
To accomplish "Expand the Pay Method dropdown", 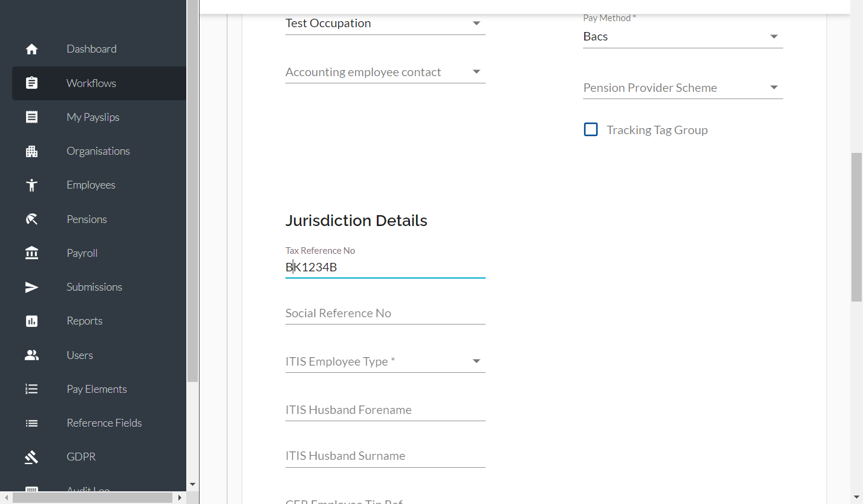I will (x=683, y=36).
